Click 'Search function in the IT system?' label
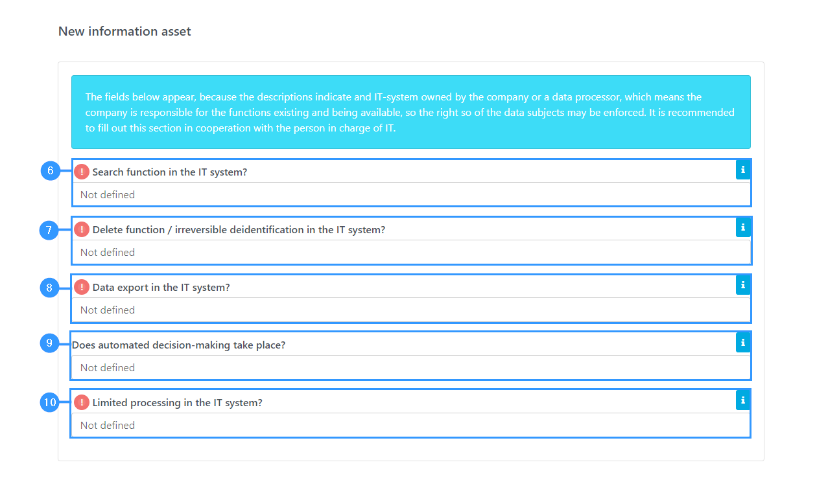This screenshot has height=504, width=828. click(170, 172)
